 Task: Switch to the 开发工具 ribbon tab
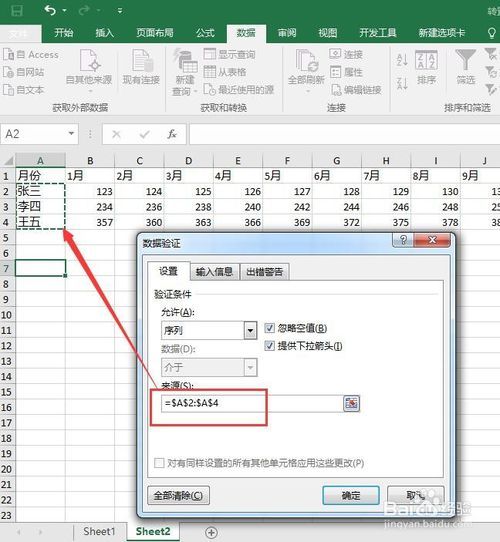(378, 33)
